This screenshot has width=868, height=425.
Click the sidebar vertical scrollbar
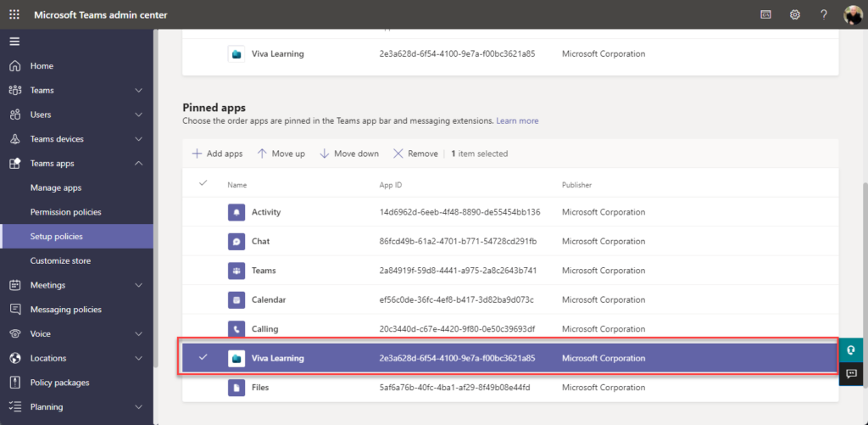tap(156, 199)
